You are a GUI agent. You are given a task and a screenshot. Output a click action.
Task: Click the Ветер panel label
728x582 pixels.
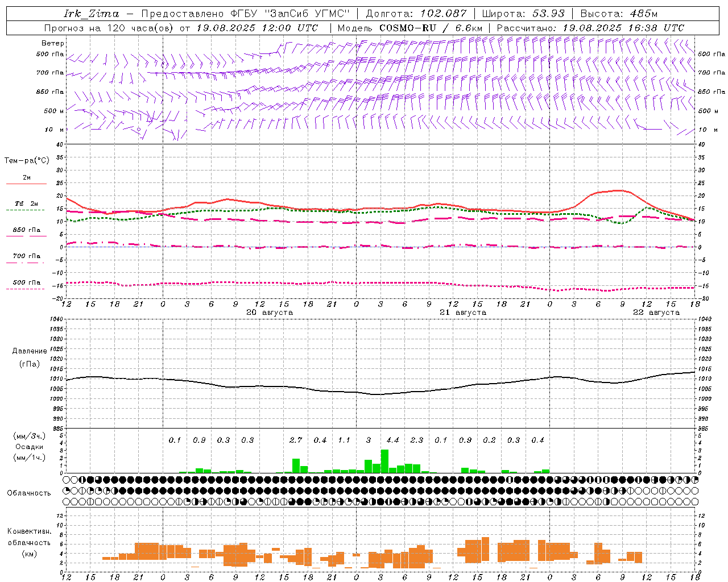(x=53, y=43)
